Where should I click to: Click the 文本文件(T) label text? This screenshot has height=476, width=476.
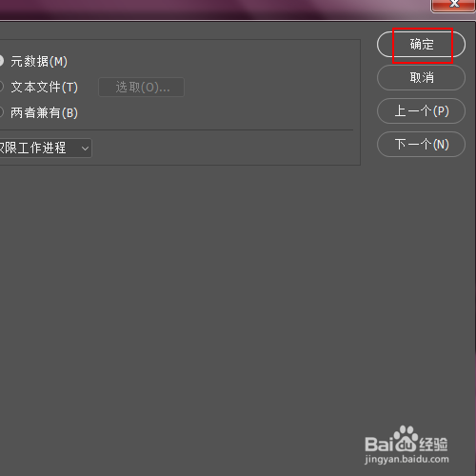[44, 87]
